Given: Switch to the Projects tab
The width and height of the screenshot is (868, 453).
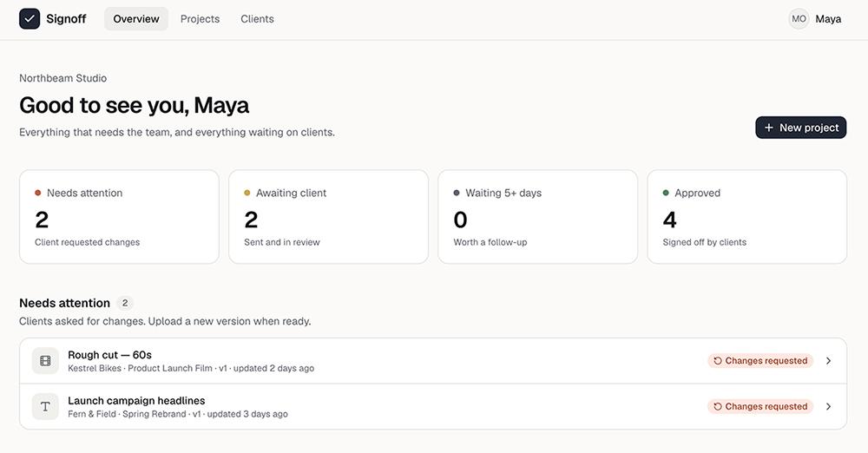Looking at the screenshot, I should 200,19.
